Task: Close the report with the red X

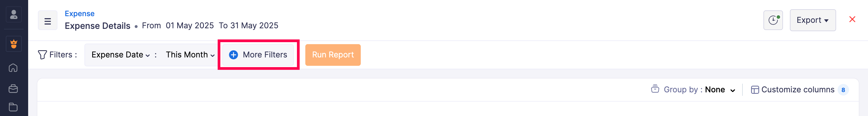Action: [852, 20]
